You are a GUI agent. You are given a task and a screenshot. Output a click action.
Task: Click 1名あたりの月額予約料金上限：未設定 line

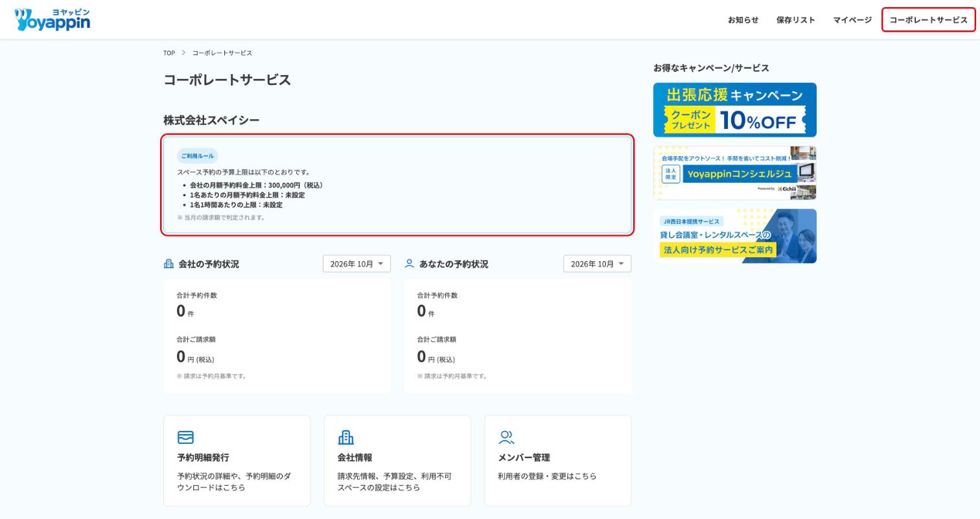pos(247,195)
